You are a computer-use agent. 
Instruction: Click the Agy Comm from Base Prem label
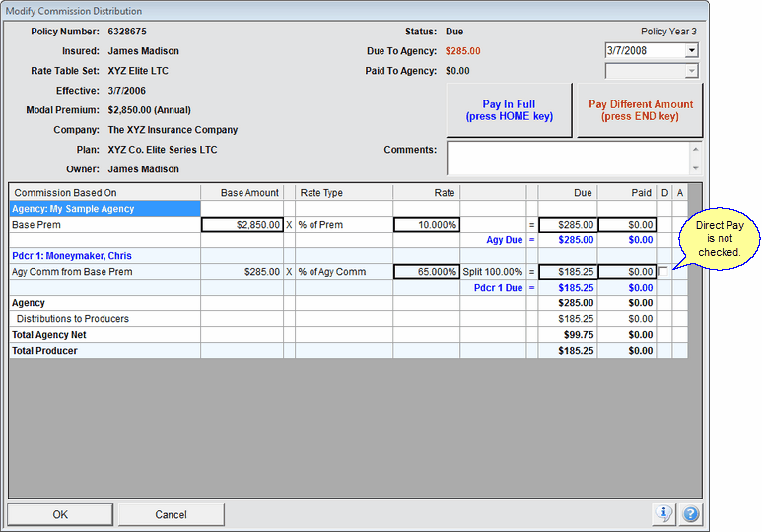click(x=72, y=272)
